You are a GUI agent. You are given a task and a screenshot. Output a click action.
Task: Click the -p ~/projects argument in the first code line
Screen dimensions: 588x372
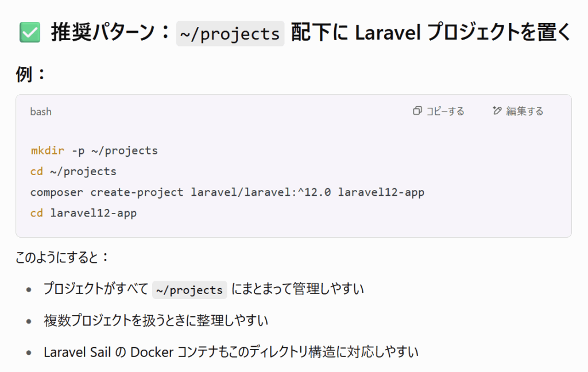[x=115, y=150]
